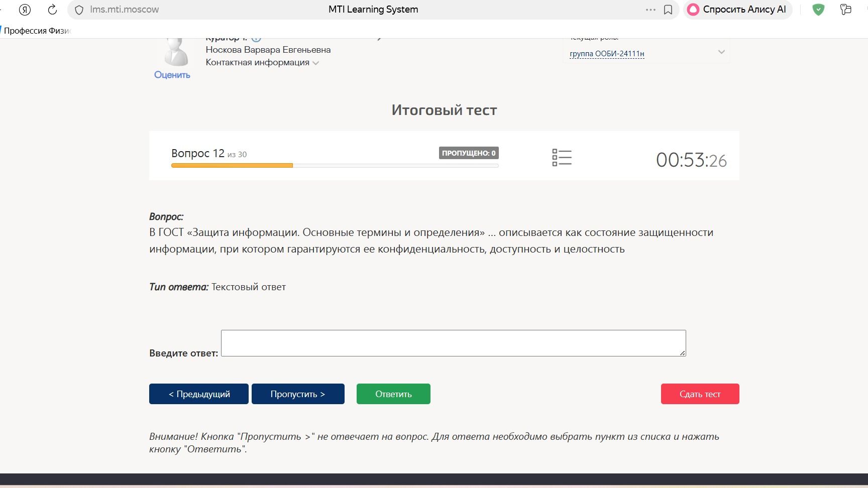
Task: Open the browser three-dots menu
Action: point(650,10)
